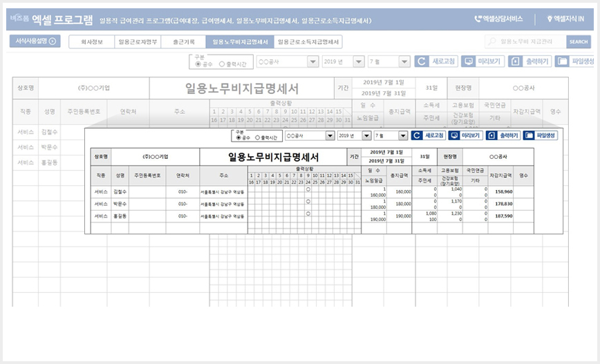Open the 일용근로소득지급명세서 tab

point(308,41)
